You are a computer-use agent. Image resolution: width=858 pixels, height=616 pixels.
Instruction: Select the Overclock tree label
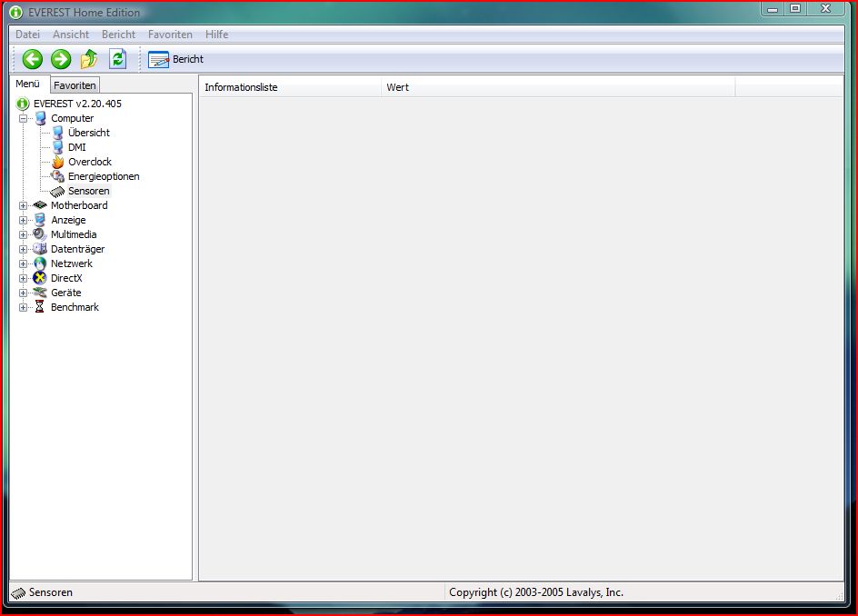pyautogui.click(x=90, y=162)
